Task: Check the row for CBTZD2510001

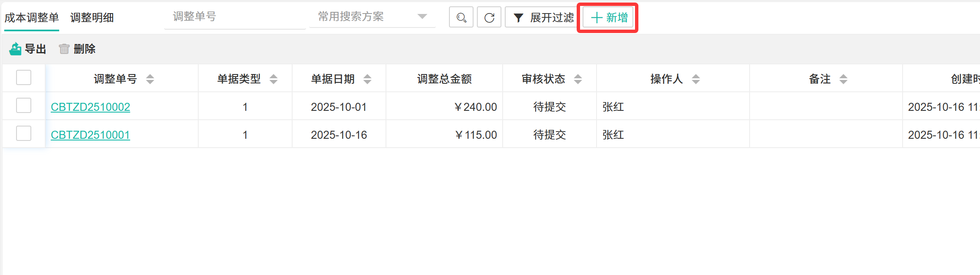Action: 24,134
